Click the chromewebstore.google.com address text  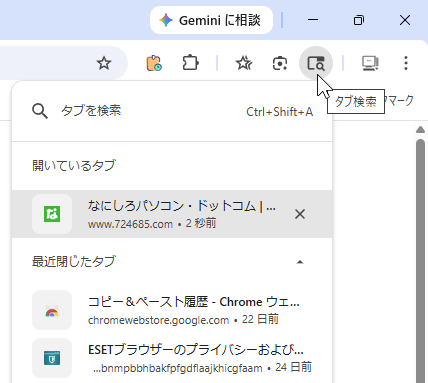pos(158,320)
